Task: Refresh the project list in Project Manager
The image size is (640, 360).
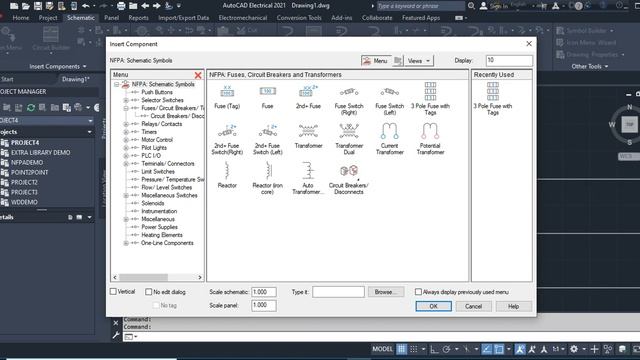Action: [x=31, y=108]
